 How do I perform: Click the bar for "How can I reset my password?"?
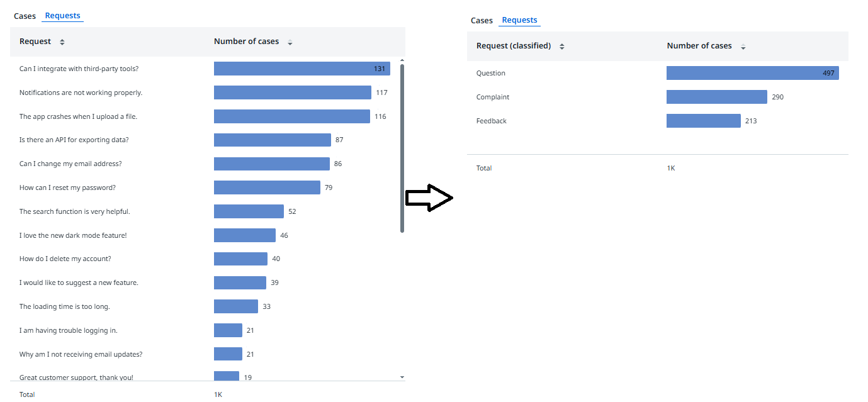pyautogui.click(x=267, y=187)
